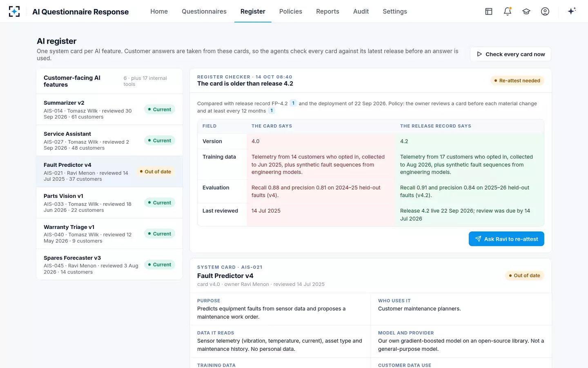The width and height of the screenshot is (588, 368).
Task: Open the Warranty Triage v1 feature card
Action: point(109,233)
